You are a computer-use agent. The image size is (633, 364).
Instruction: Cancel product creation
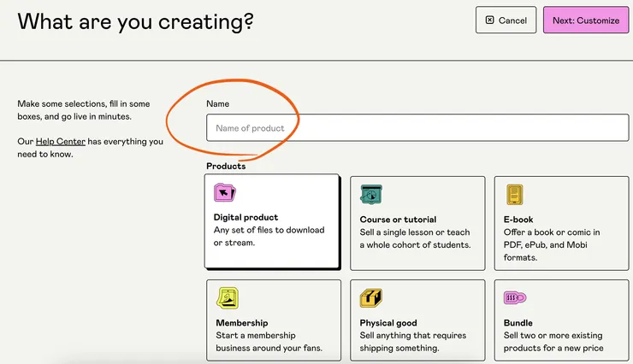506,21
